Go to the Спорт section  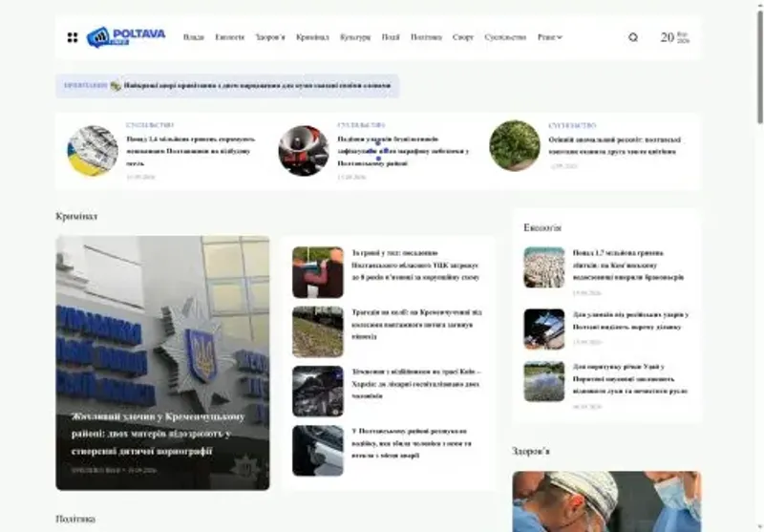pos(463,37)
